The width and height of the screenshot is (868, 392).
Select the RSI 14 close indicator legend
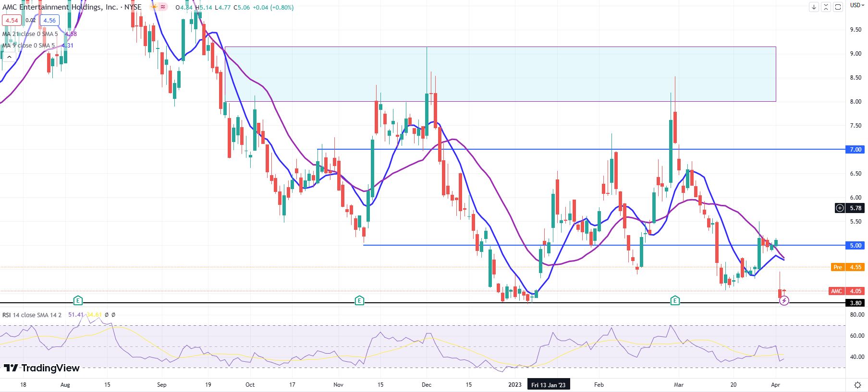coord(32,315)
